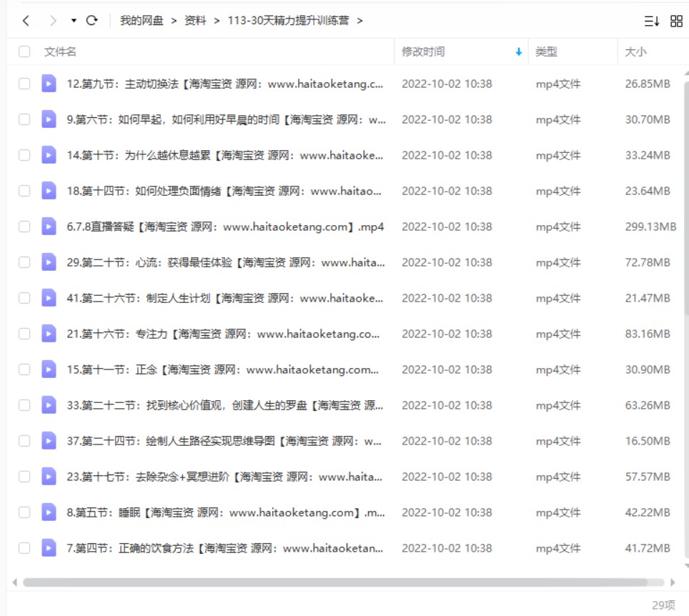Sort by 文件名 column header
The width and height of the screenshot is (689, 616).
click(x=60, y=52)
